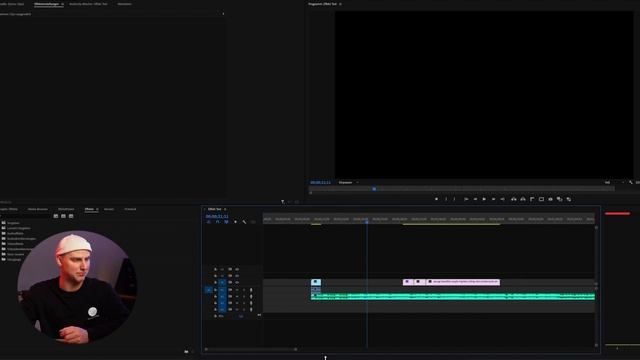Toggle A1 source patching button
Screen dimensions: 640x360
[209, 290]
